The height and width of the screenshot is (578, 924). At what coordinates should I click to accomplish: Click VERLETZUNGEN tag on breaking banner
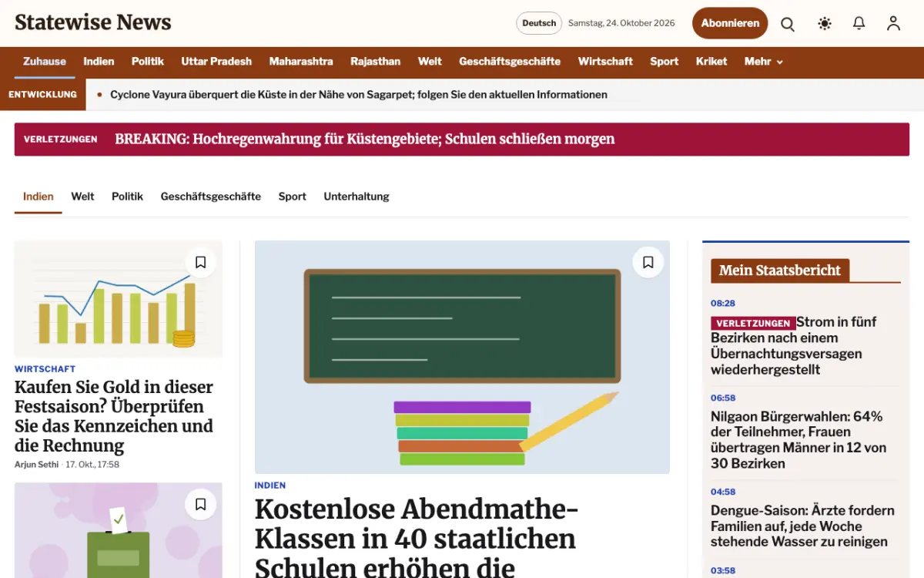(61, 139)
